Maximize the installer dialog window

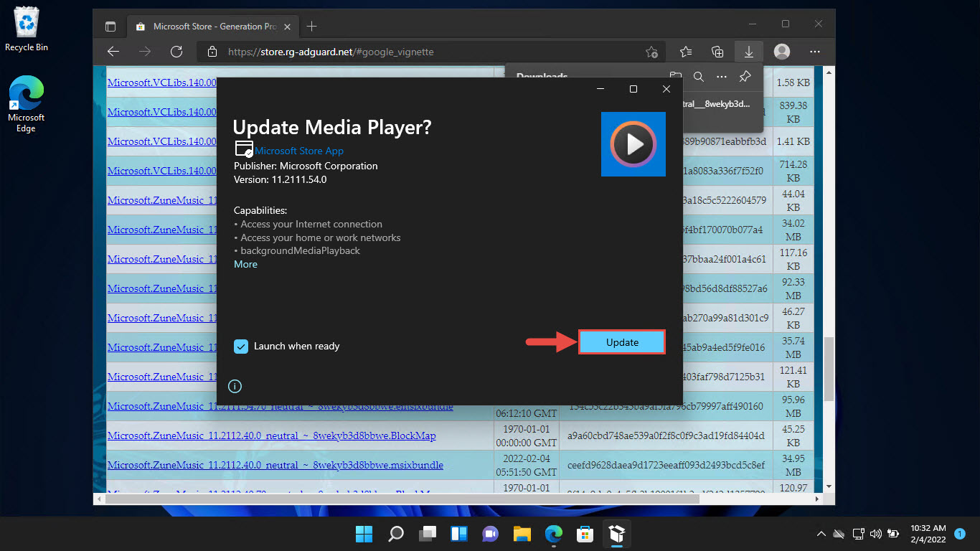pyautogui.click(x=633, y=89)
